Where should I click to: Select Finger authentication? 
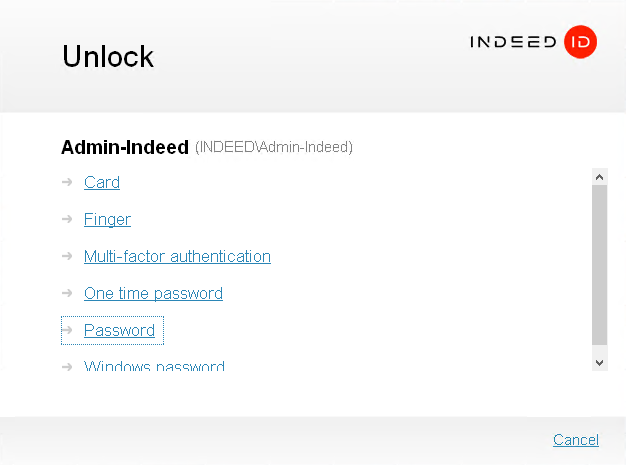coord(107,219)
